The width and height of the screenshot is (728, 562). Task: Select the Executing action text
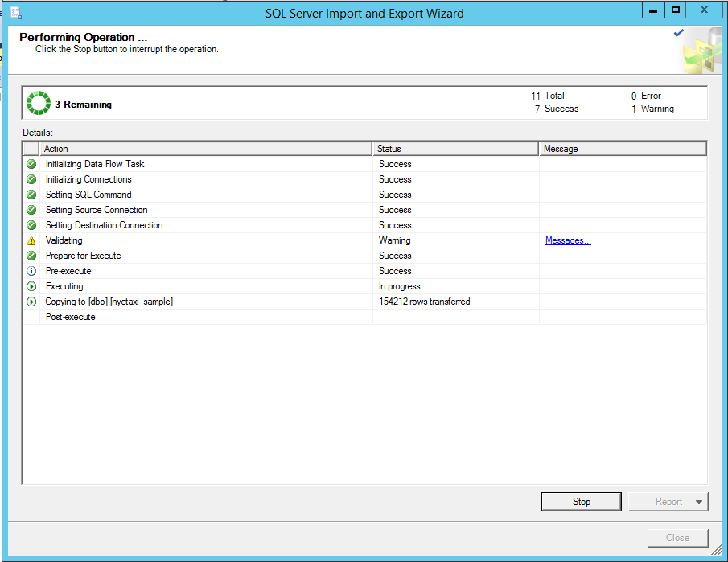(x=64, y=286)
